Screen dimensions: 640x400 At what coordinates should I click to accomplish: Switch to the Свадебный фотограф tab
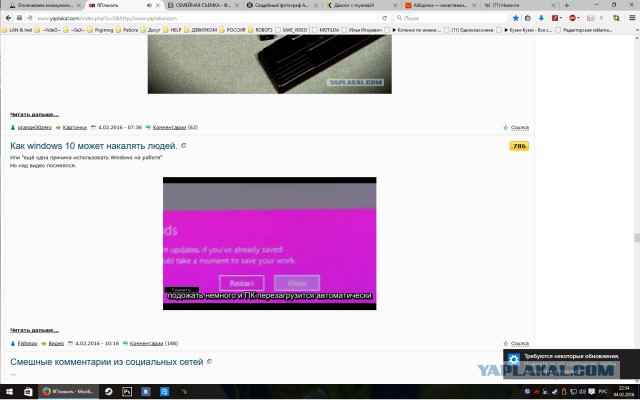pos(282,5)
